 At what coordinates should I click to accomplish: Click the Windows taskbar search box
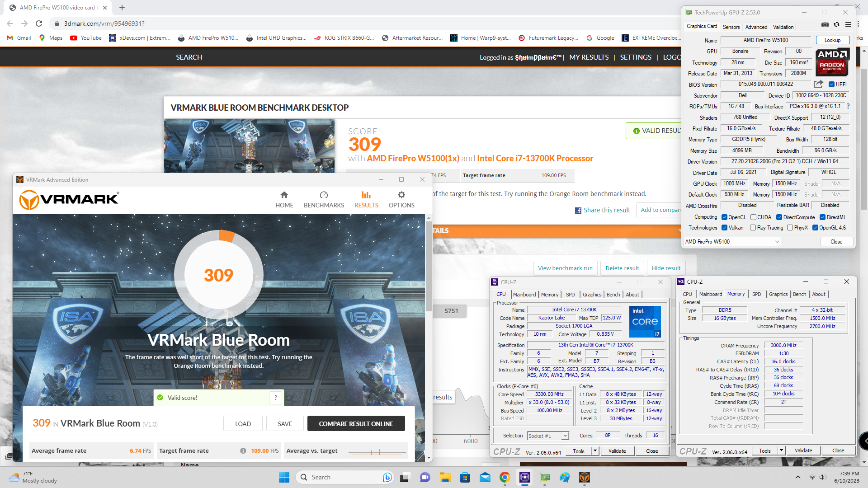(x=344, y=477)
